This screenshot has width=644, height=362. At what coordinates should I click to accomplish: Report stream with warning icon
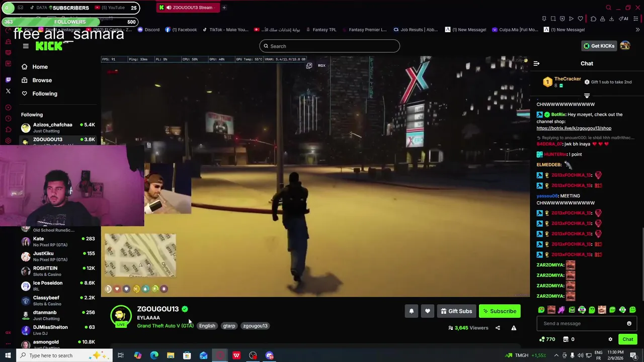point(514,328)
